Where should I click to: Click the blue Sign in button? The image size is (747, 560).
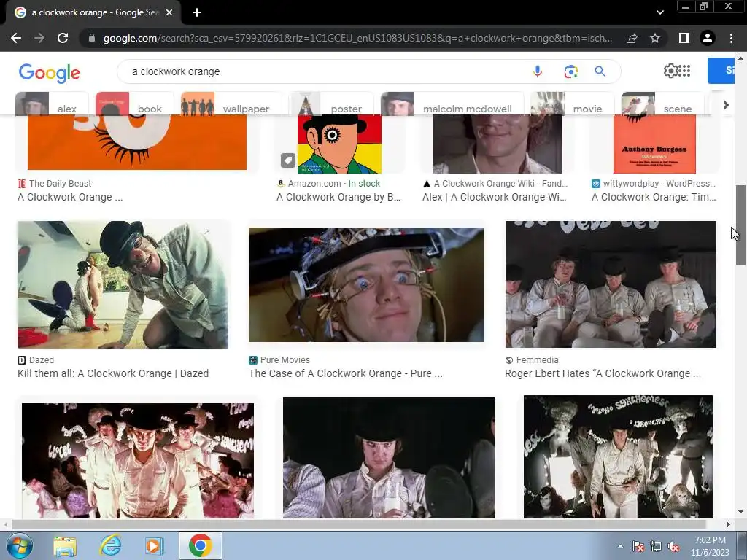click(x=721, y=71)
